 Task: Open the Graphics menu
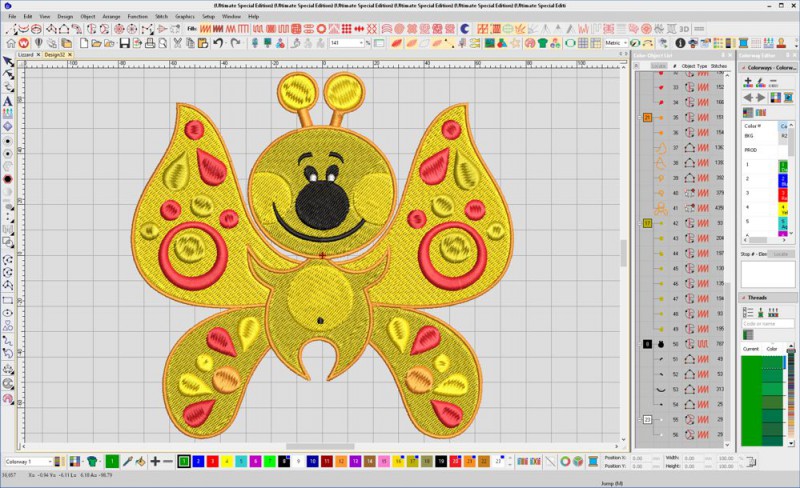click(x=185, y=16)
